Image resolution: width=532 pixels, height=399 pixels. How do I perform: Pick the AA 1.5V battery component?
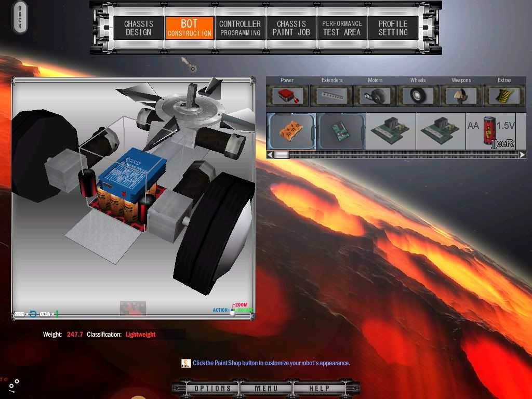(490, 131)
